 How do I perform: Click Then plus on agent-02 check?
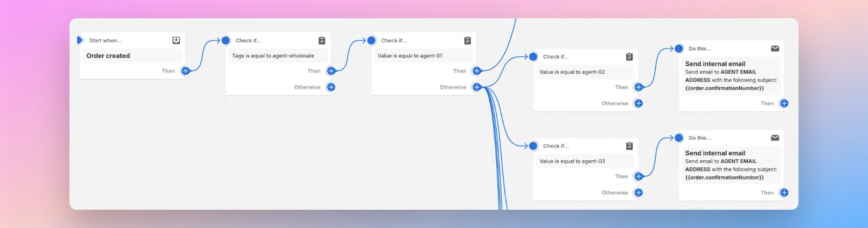(x=639, y=87)
